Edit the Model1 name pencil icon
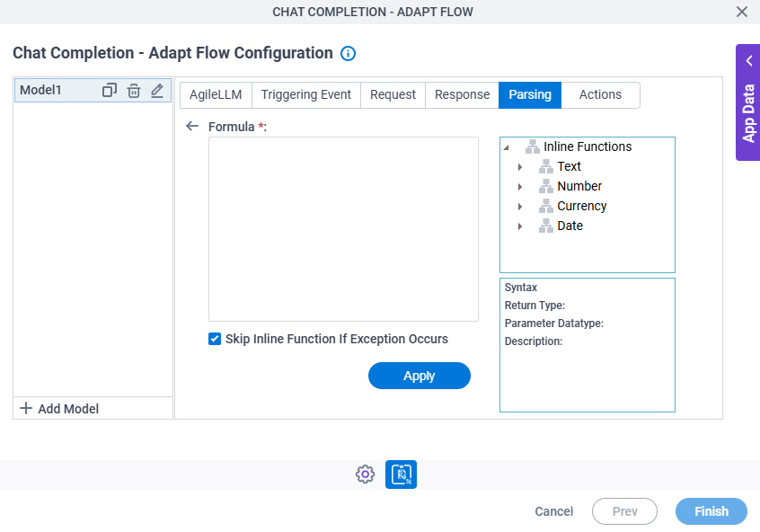Image resolution: width=760 pixels, height=532 pixels. click(157, 91)
